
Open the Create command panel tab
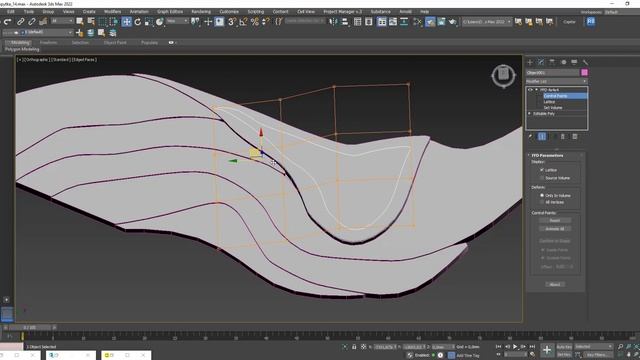tap(530, 62)
